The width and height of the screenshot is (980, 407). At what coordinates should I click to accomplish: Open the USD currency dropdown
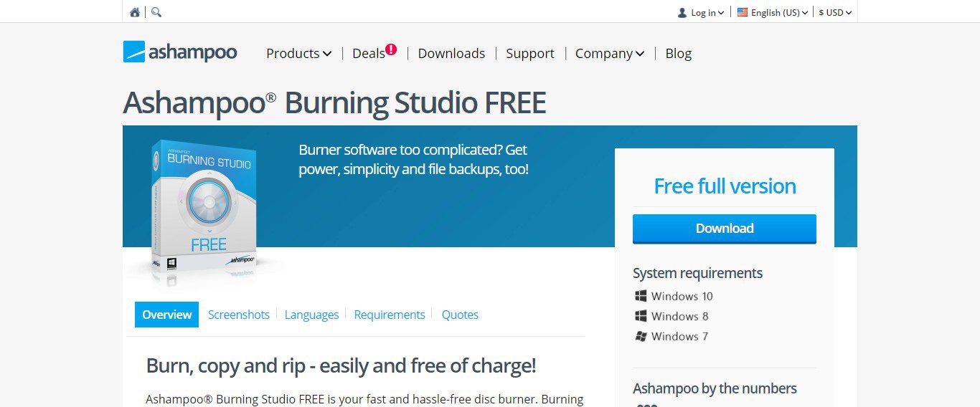835,12
